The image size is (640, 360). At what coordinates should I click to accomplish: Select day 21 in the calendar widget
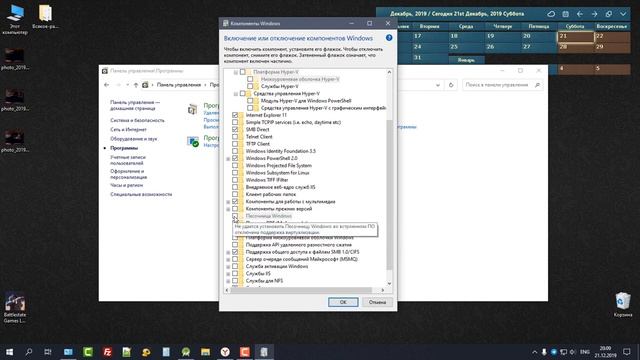coord(576,37)
